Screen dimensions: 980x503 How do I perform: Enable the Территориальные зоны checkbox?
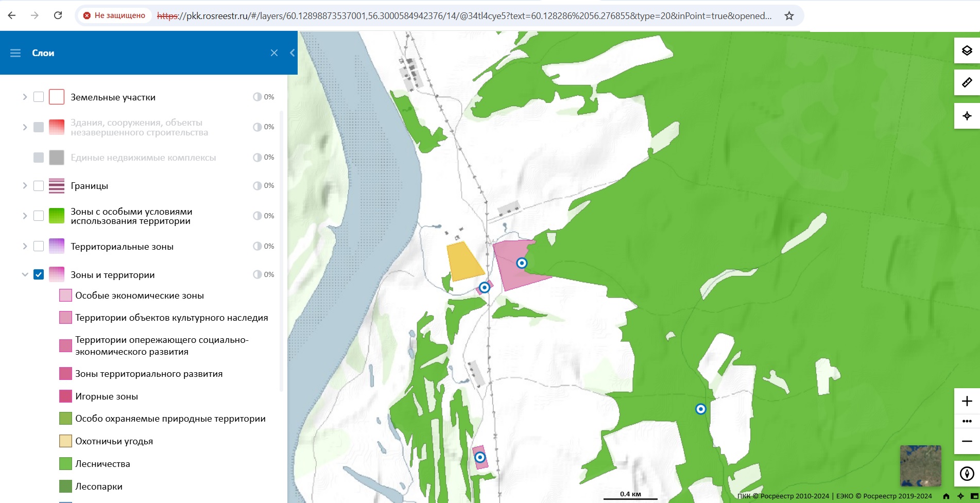(x=39, y=246)
